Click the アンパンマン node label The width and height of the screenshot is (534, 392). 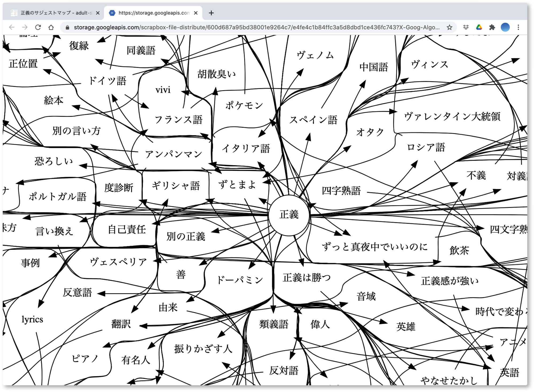(174, 154)
